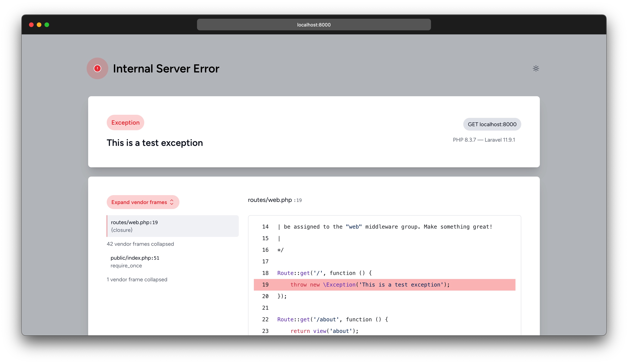
Task: Expand the 1 vendor frame collapsed row
Action: pyautogui.click(x=137, y=280)
